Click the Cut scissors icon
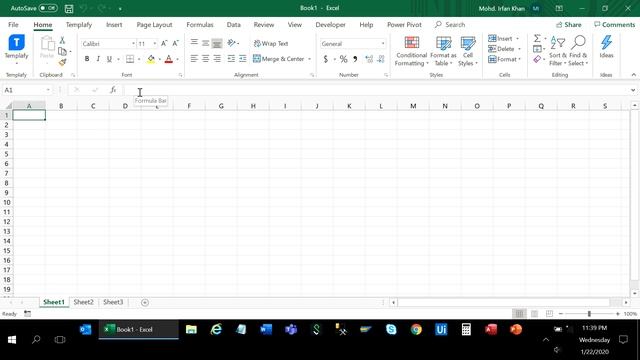 tap(62, 40)
